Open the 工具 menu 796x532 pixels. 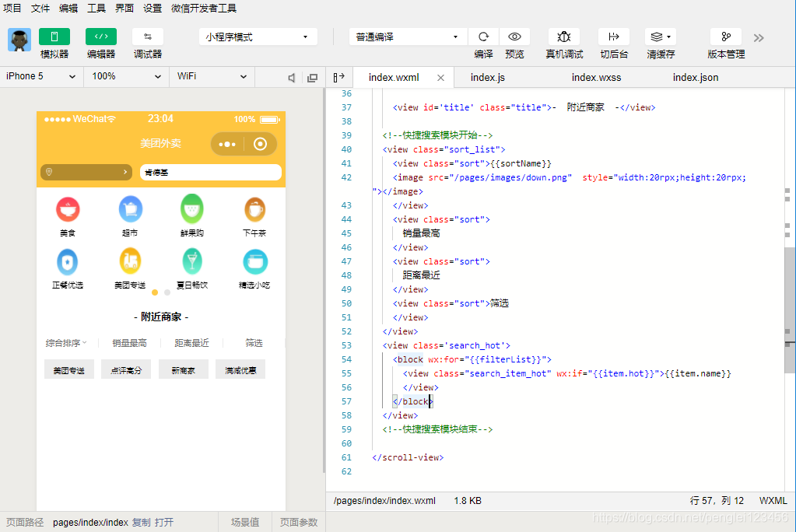pos(96,8)
